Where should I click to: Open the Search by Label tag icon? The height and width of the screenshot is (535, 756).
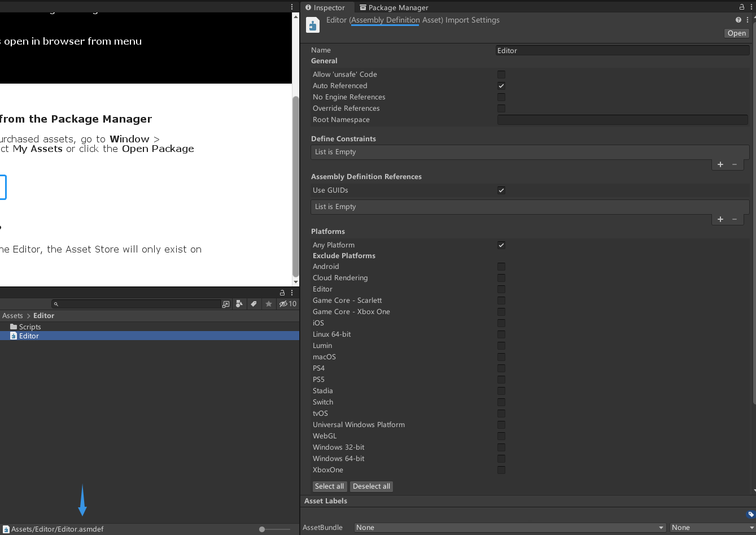(x=254, y=304)
